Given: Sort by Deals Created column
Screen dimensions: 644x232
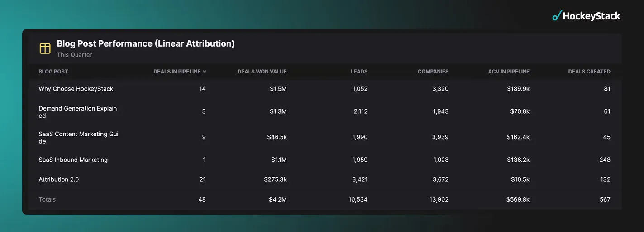Looking at the screenshot, I should [589, 72].
